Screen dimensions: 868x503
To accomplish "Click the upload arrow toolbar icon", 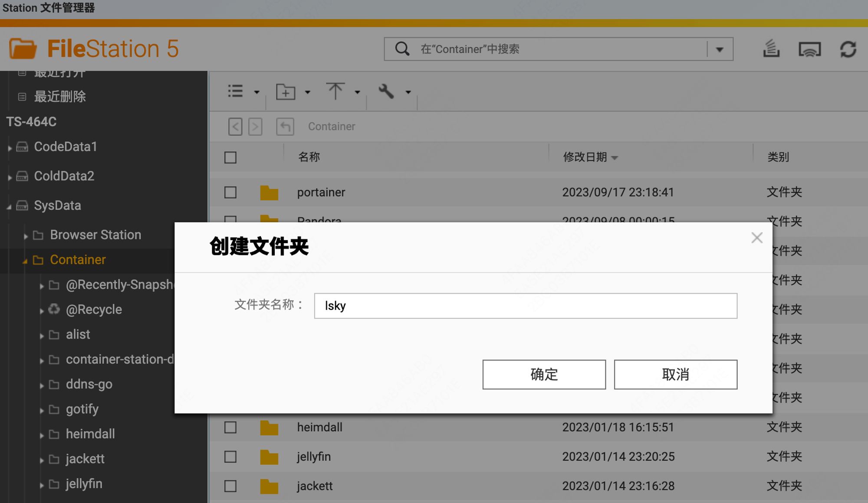I will [335, 91].
